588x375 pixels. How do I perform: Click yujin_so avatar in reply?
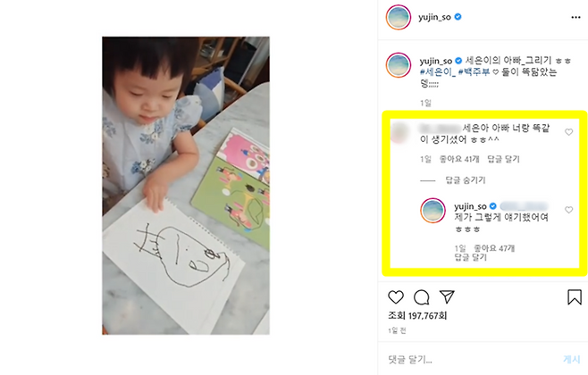(433, 211)
